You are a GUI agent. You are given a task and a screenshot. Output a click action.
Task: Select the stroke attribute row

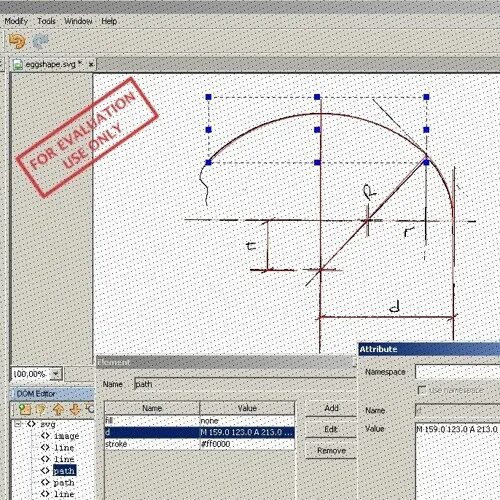pyautogui.click(x=200, y=444)
